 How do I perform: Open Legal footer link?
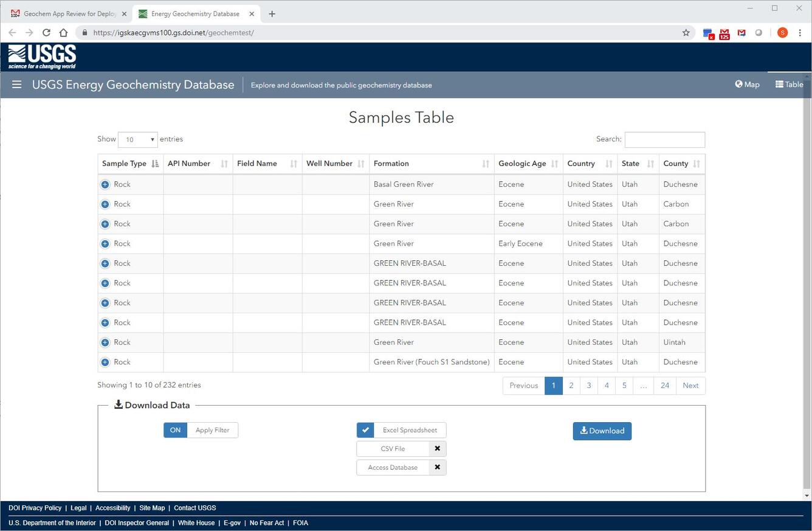click(x=78, y=508)
